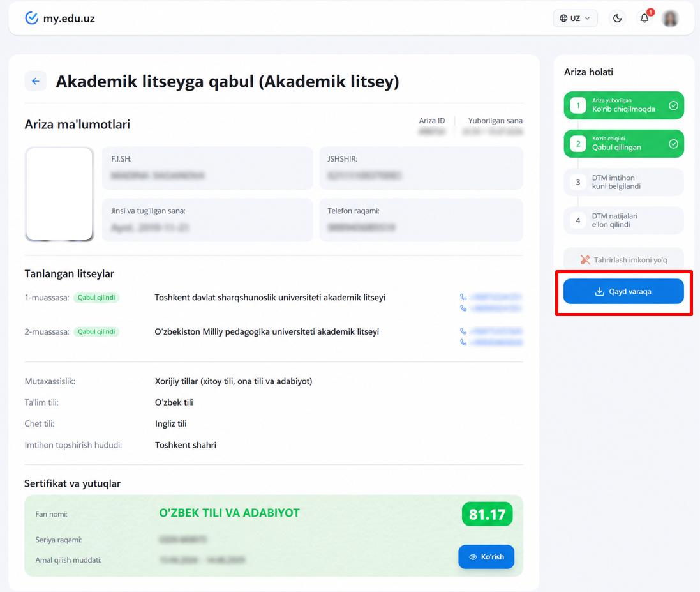700x592 pixels.
Task: Expand the UZ language dropdown
Action: 575,19
